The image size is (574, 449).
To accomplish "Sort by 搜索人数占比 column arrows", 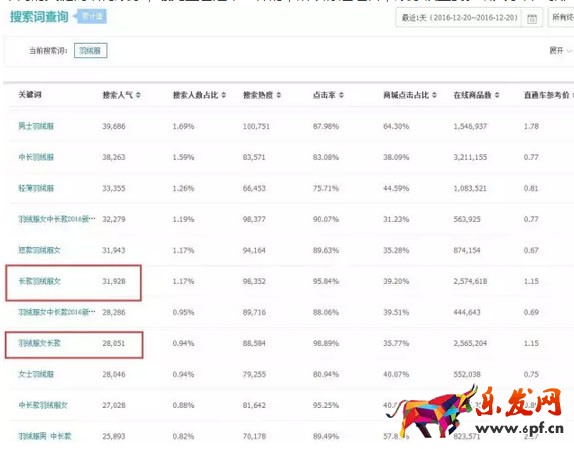I will click(223, 95).
